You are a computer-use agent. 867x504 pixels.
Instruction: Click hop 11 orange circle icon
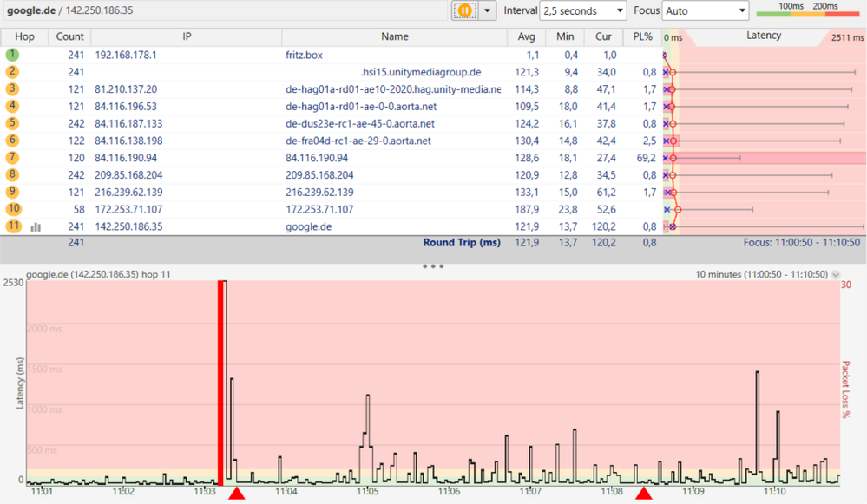(x=13, y=226)
